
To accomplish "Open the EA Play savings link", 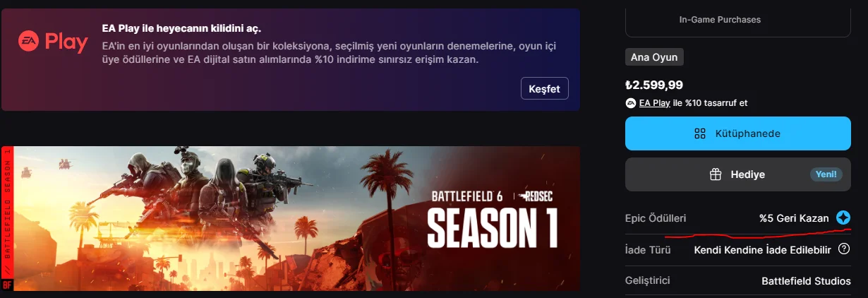I will pos(654,103).
